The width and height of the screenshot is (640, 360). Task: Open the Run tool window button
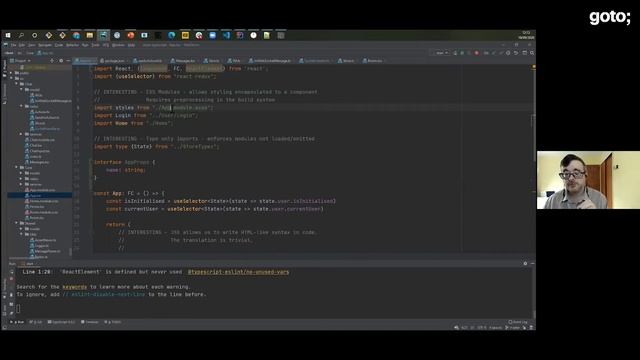point(17,322)
